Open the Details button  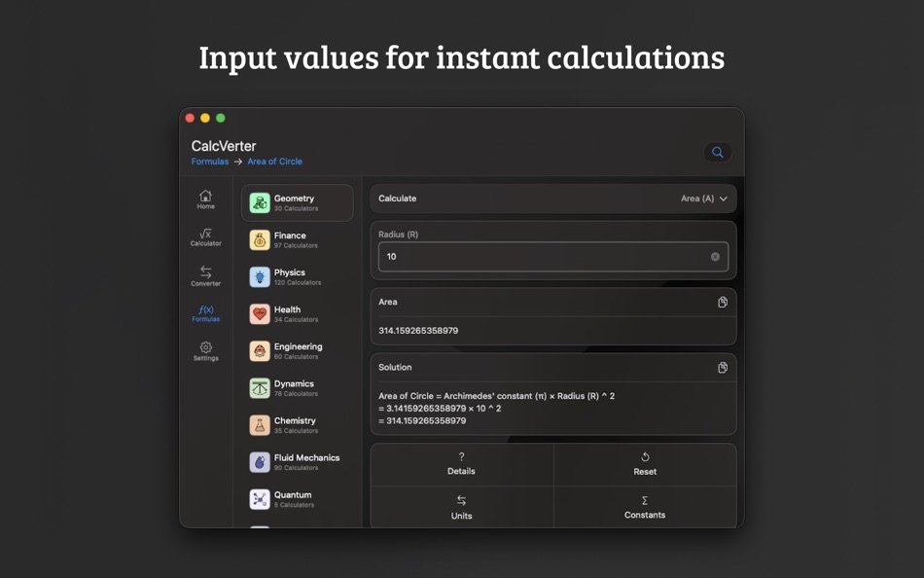coord(461,464)
